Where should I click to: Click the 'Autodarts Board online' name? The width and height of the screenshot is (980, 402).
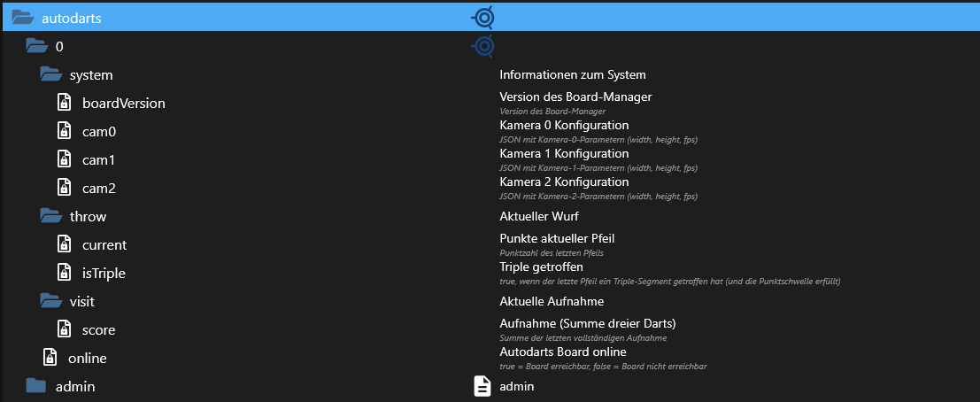(563, 352)
